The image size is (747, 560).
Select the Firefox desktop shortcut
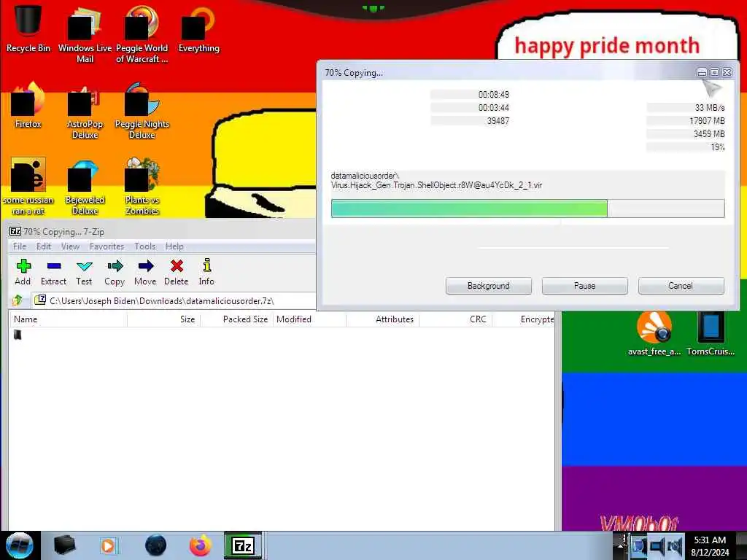(28, 105)
